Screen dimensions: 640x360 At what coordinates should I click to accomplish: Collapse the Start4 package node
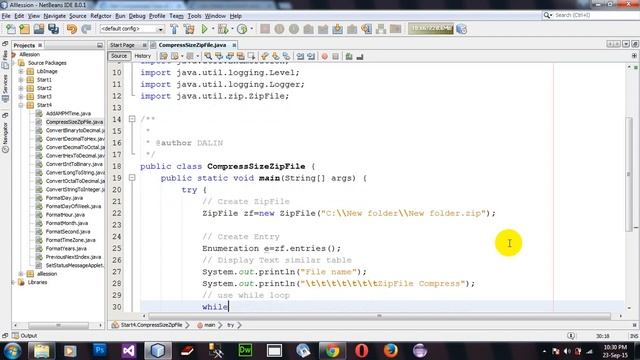[x=21, y=105]
